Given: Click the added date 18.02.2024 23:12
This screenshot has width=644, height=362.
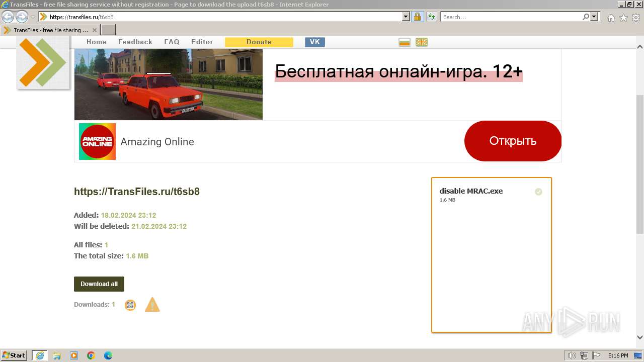Looking at the screenshot, I should click(128, 215).
